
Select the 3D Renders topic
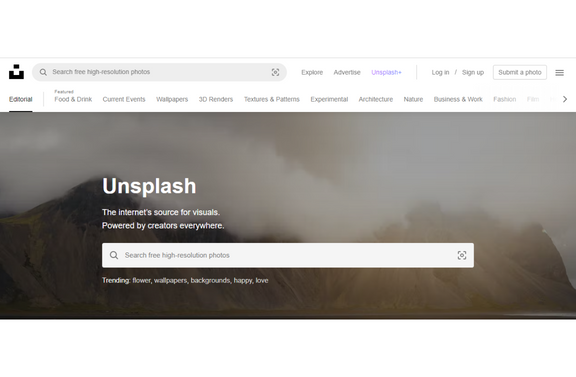tap(216, 99)
